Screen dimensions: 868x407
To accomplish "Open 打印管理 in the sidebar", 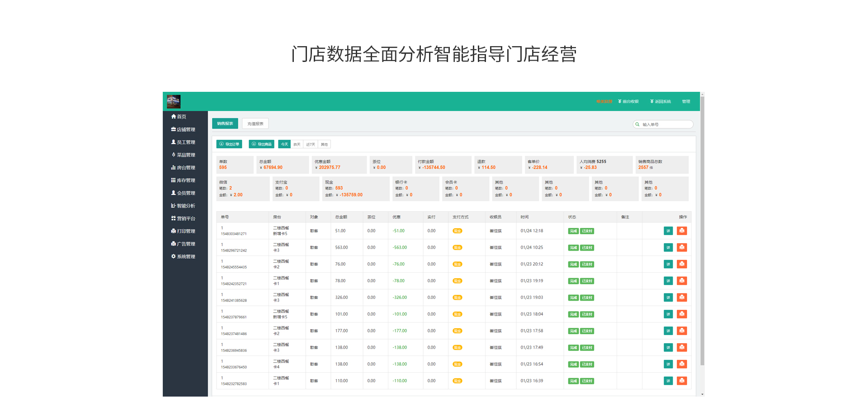I will coord(183,231).
